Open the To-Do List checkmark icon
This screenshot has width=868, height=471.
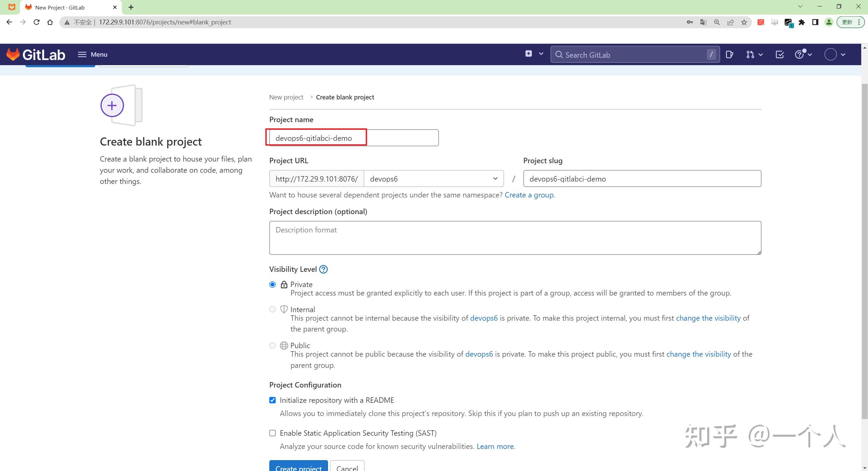click(779, 55)
